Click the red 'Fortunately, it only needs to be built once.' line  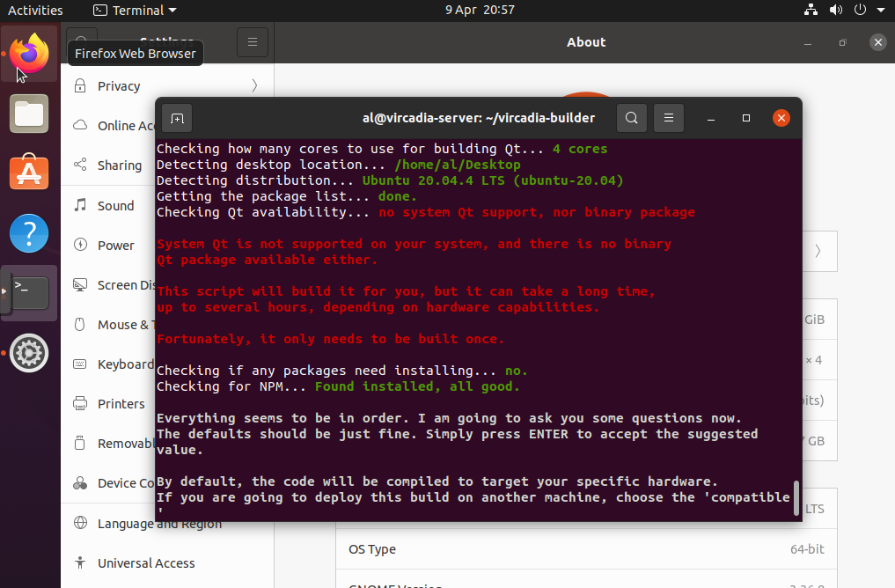tap(331, 339)
